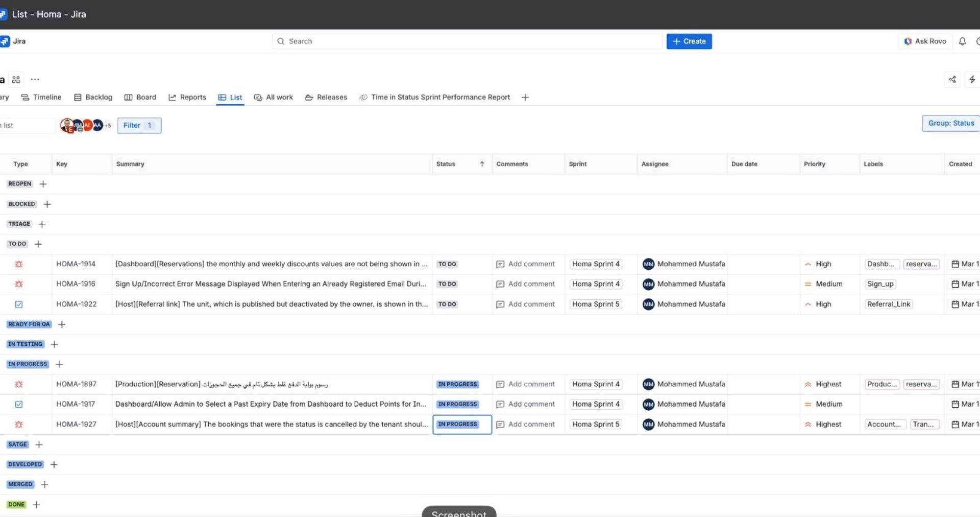
Task: Open IN PROGRESS status for HOMA-1897
Action: [457, 384]
